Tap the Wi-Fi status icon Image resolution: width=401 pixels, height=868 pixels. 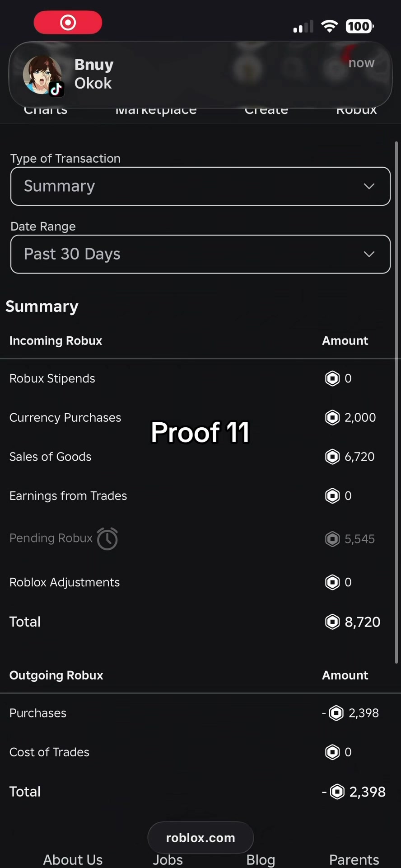pos(330,26)
